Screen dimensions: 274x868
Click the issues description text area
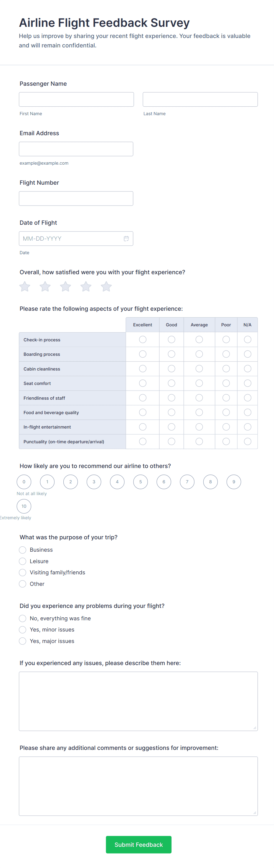coord(138,701)
